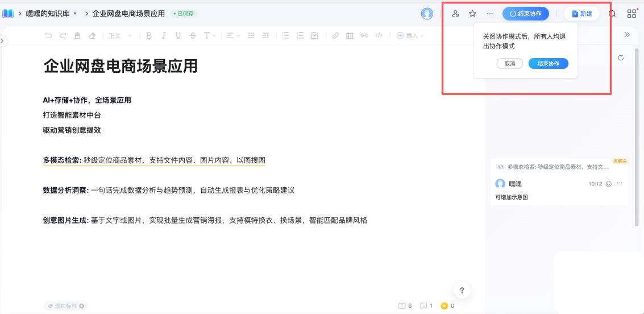Click the header 结束协作 button with power icon

point(526,14)
